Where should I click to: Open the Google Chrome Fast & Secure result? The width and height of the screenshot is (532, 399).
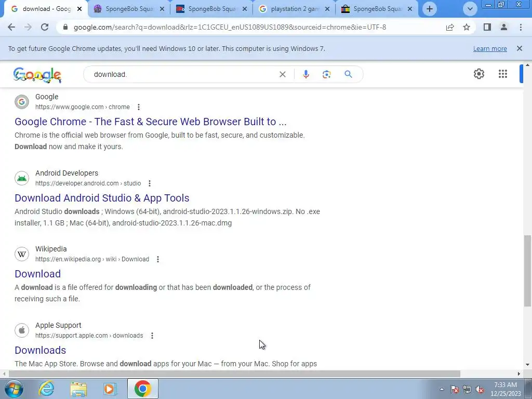pos(150,122)
